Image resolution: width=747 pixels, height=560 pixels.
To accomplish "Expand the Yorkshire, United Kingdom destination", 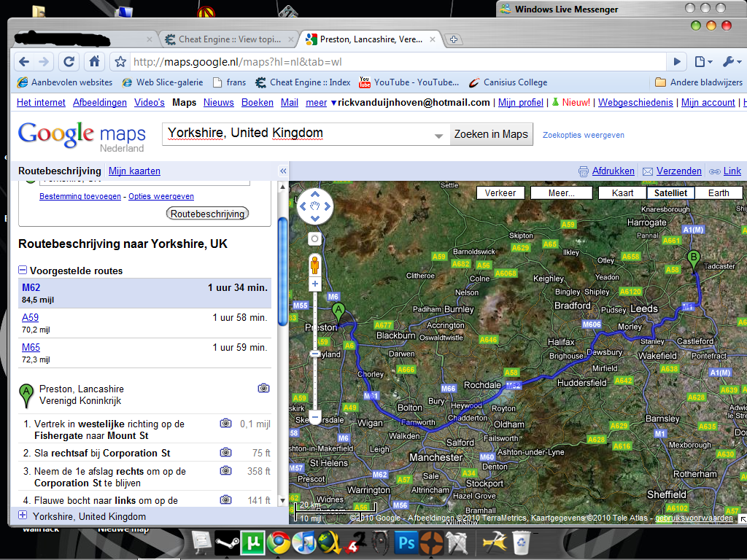I will coord(23,516).
